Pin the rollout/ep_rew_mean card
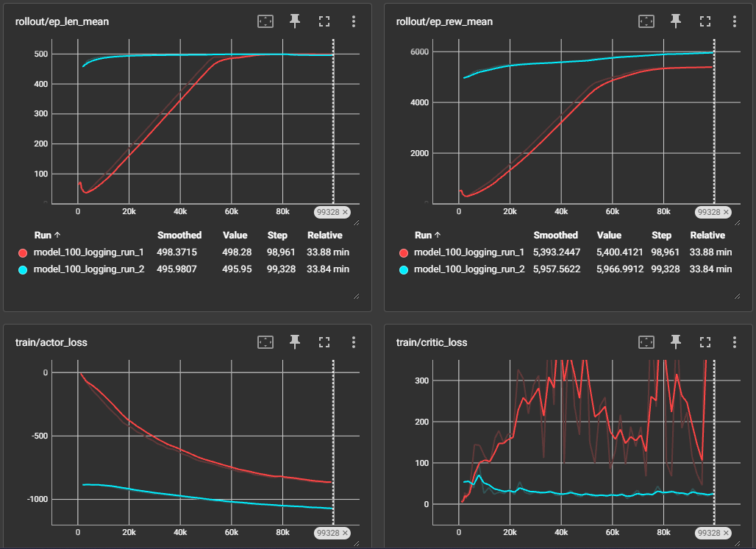Viewport: 756px width, 549px height. point(676,21)
